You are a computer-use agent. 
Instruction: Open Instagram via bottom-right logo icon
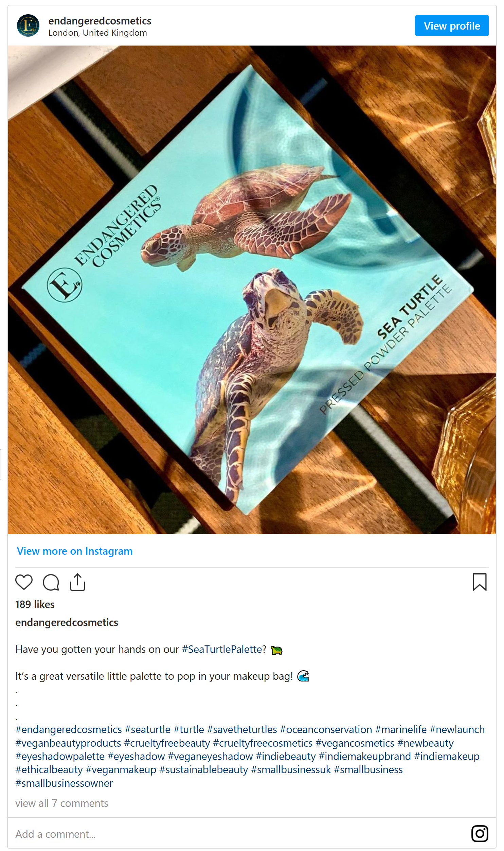coord(480,834)
